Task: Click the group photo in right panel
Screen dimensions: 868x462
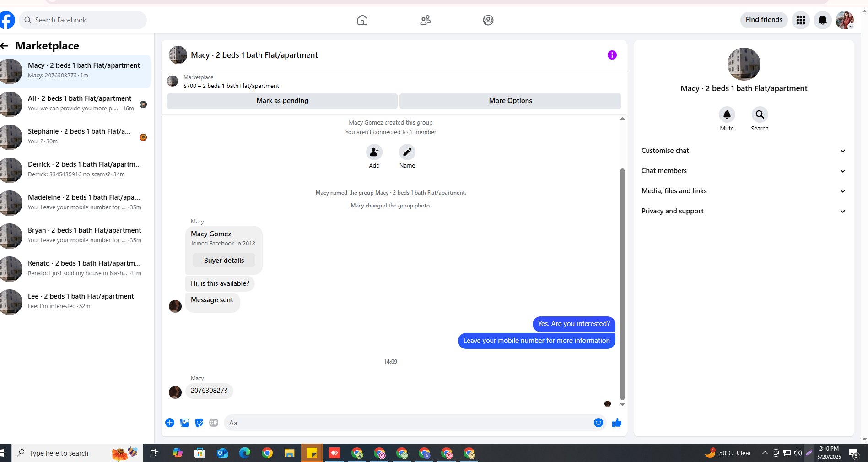Action: (744, 64)
